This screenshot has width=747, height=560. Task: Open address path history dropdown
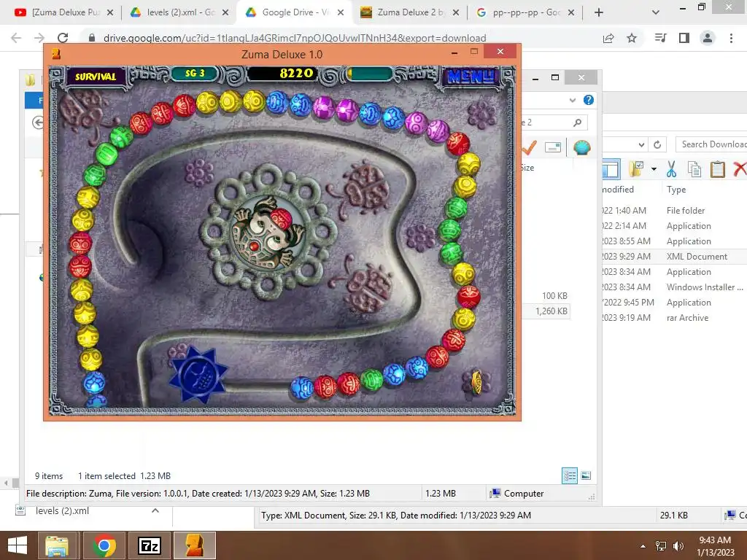(x=642, y=144)
